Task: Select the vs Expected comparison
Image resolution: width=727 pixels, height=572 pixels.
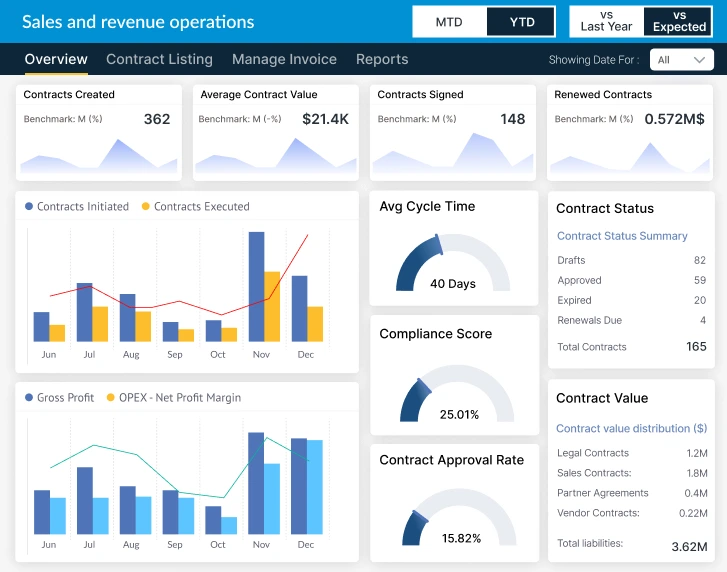Action: pyautogui.click(x=679, y=21)
